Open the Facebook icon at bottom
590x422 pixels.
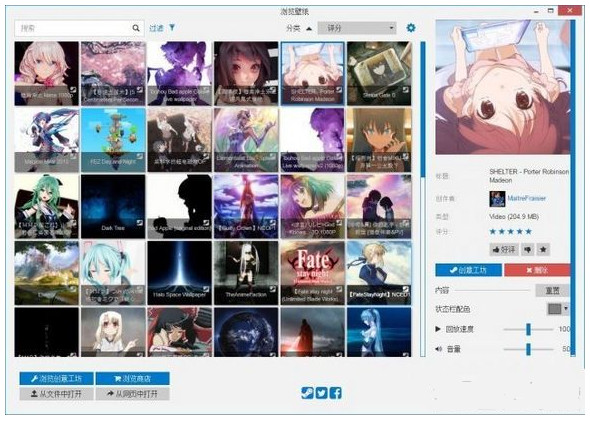(336, 393)
